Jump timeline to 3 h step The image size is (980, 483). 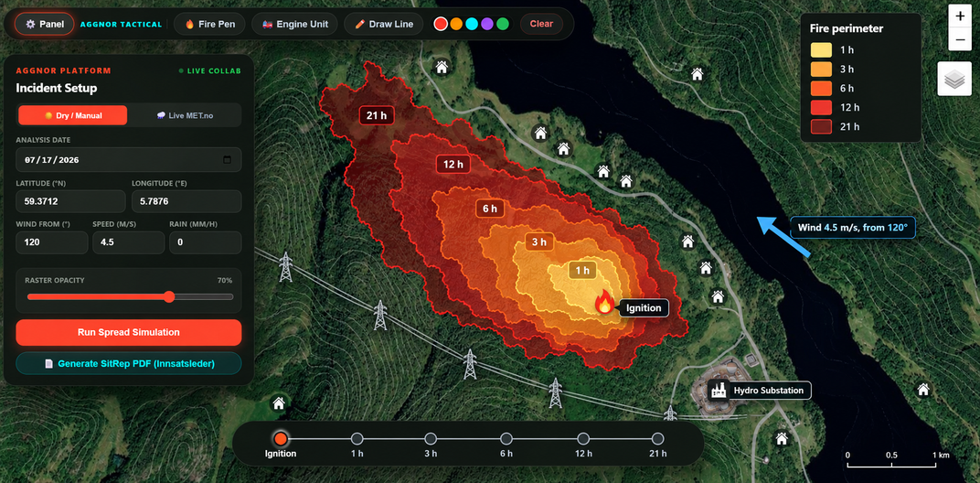point(431,438)
